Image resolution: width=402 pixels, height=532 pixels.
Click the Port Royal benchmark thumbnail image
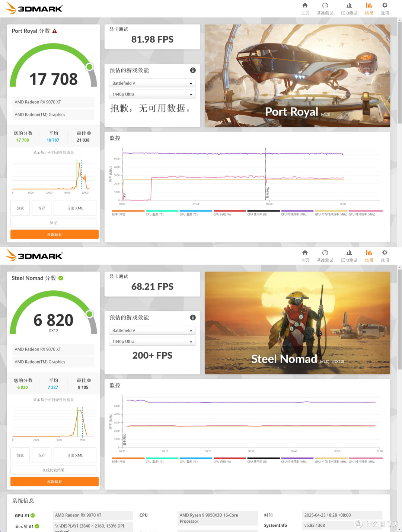pyautogui.click(x=297, y=75)
